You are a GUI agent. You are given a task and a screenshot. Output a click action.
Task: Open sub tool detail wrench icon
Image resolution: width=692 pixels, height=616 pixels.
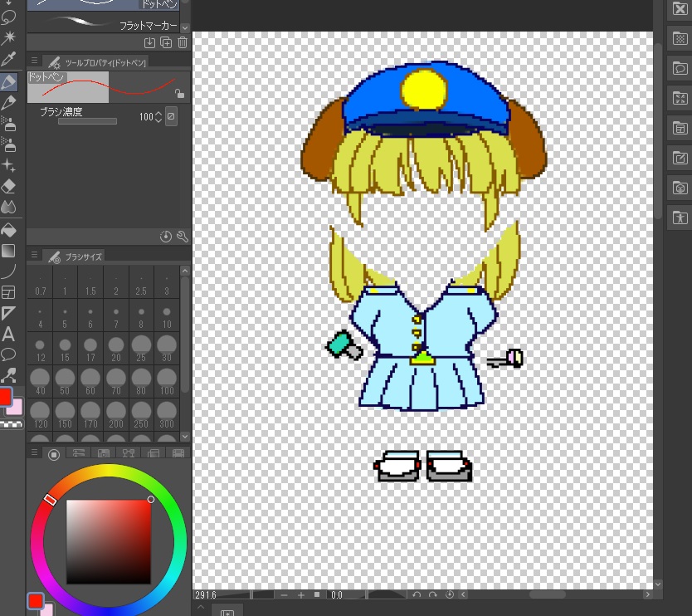183,237
